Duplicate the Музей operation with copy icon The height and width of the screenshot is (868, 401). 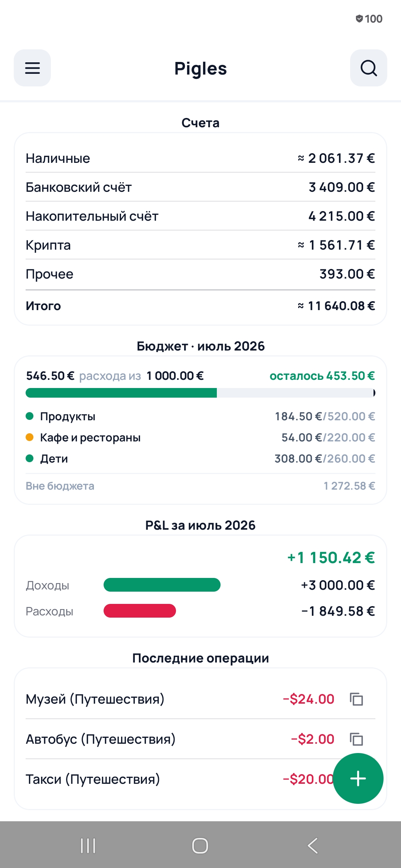click(356, 699)
